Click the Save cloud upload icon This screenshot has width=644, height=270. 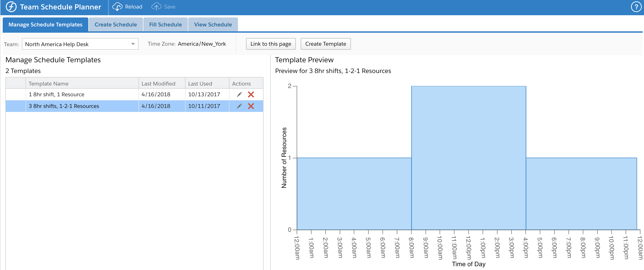156,7
